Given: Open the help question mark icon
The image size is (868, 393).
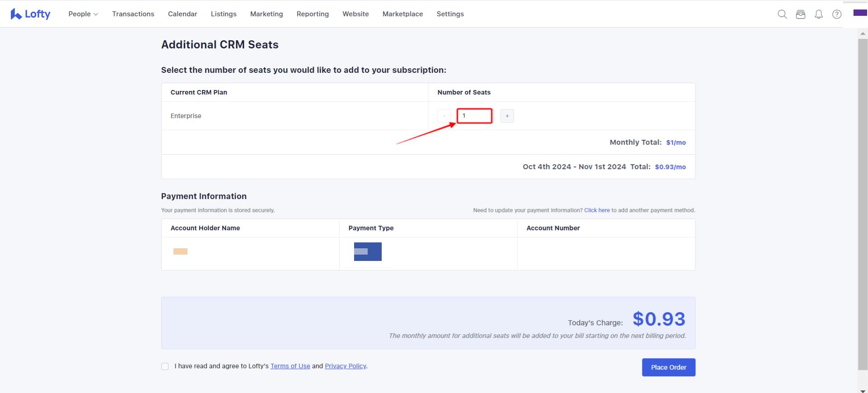Looking at the screenshot, I should (837, 14).
